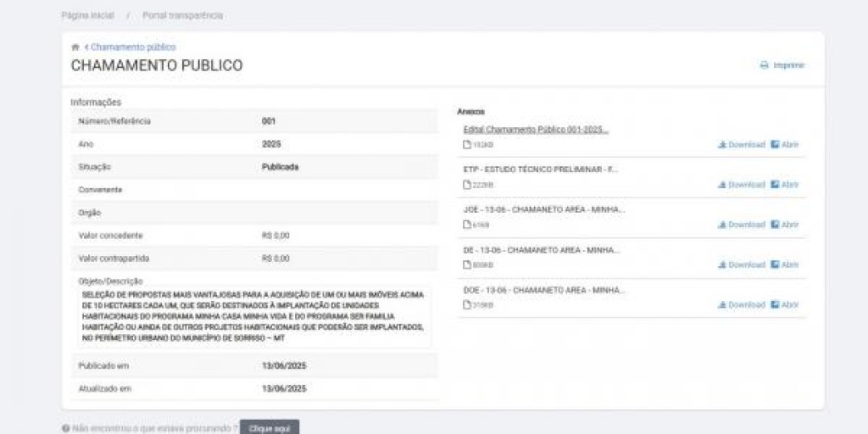Open Página inicial in the breadcrumb
The image size is (868, 434).
click(x=87, y=15)
